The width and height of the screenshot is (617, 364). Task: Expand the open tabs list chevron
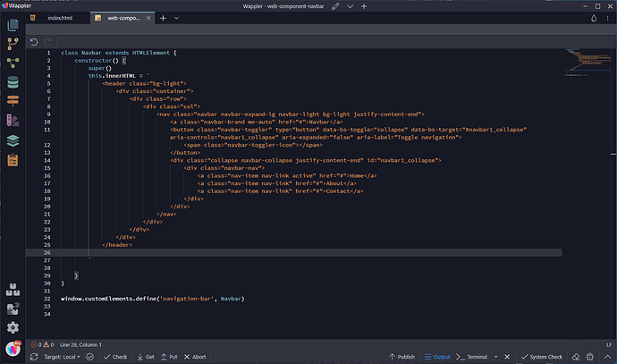coord(176,18)
